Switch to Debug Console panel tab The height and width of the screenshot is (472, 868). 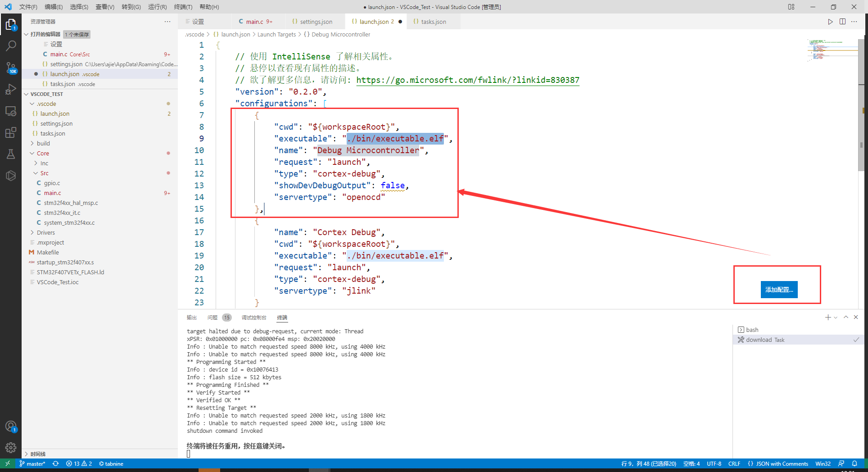(x=254, y=318)
